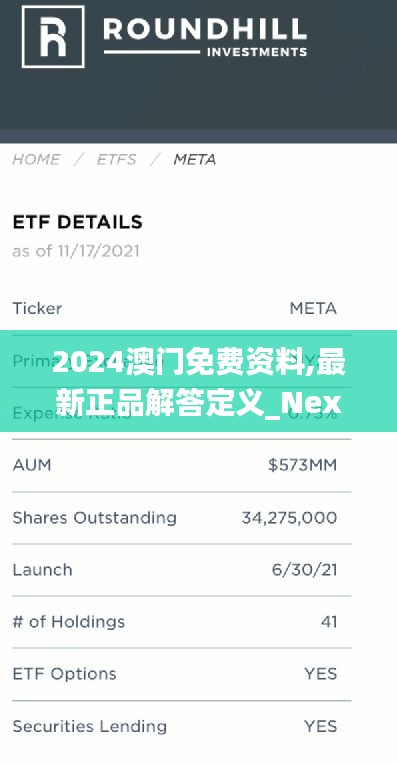This screenshot has height=763, width=397.
Task: Click the Roundhill R logo icon
Action: point(53,36)
